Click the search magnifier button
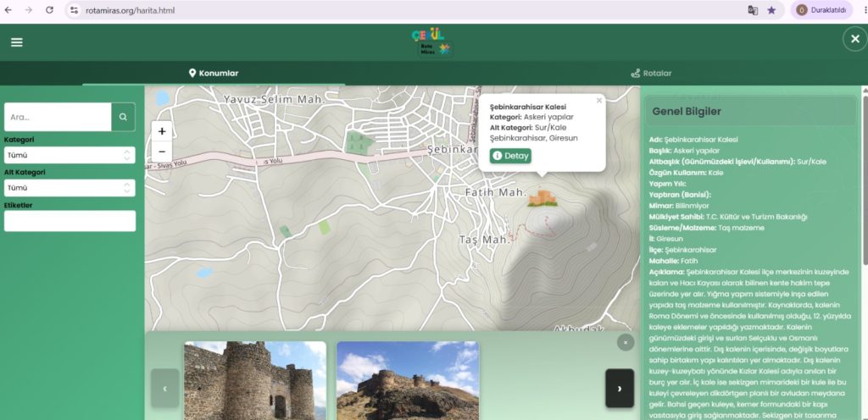 click(123, 117)
